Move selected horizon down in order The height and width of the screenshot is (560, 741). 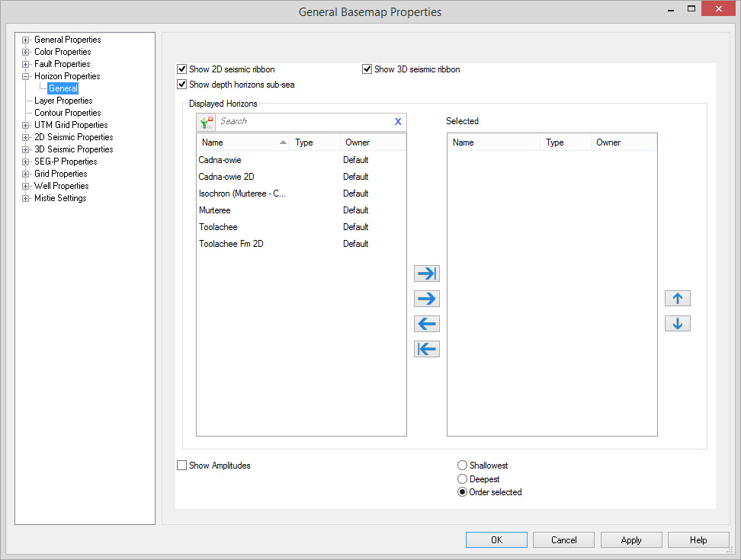(x=677, y=324)
